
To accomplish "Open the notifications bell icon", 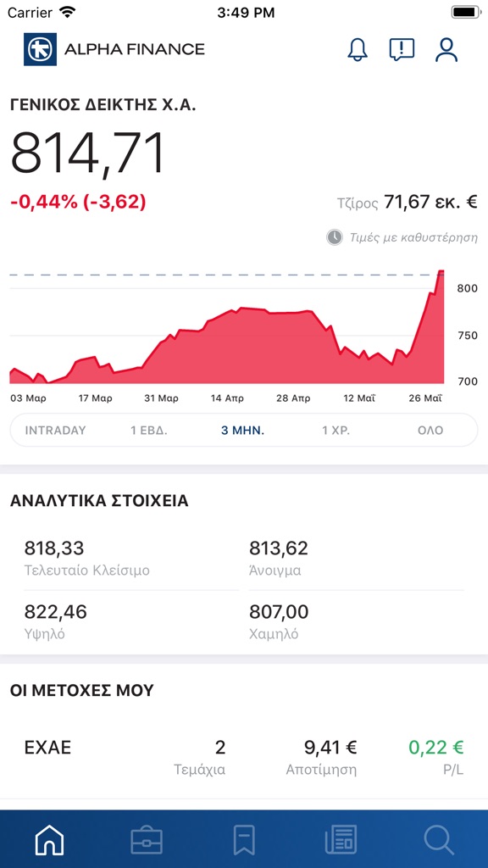I will tap(357, 49).
